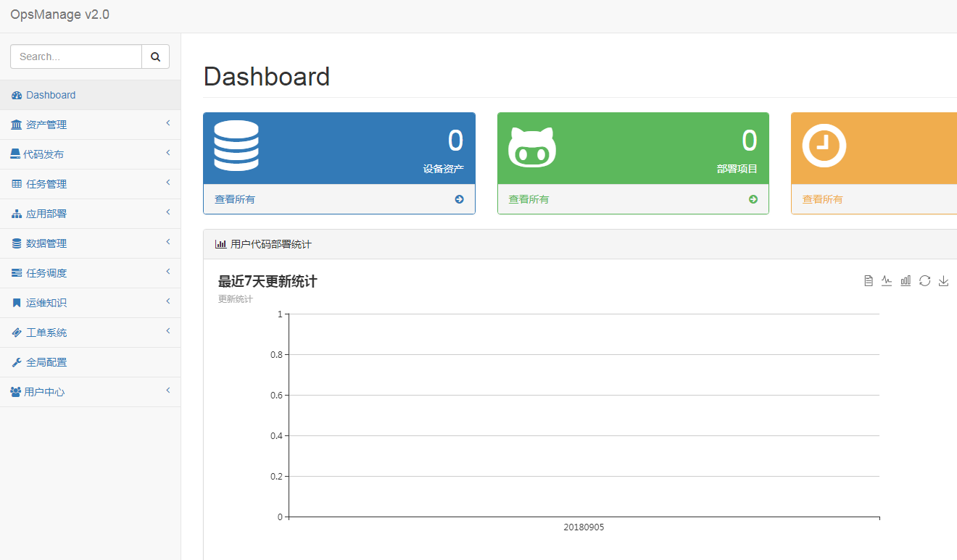
Task: Click the 代码发布 laptop icon
Action: (15, 154)
